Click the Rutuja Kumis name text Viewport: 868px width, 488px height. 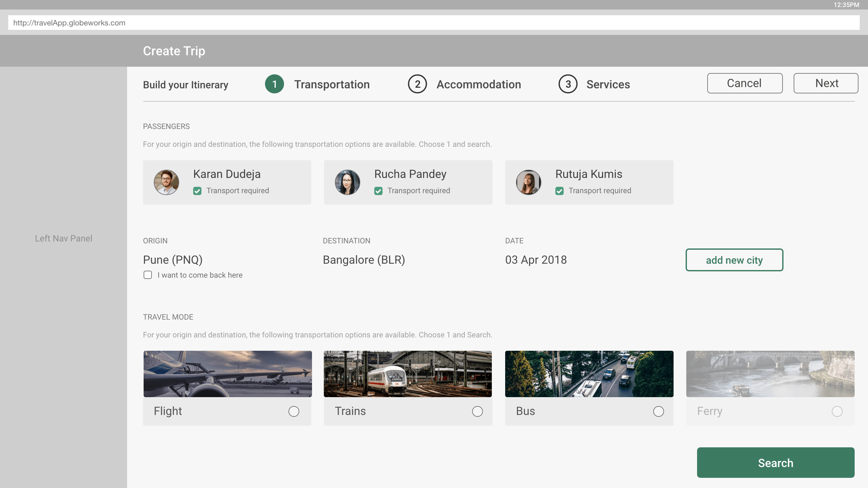coord(589,174)
